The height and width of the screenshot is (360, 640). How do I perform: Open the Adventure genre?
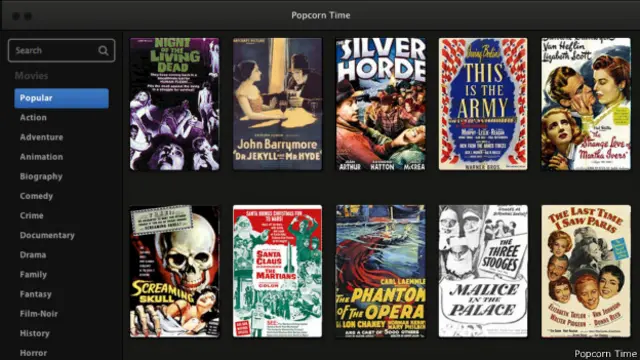coord(41,137)
